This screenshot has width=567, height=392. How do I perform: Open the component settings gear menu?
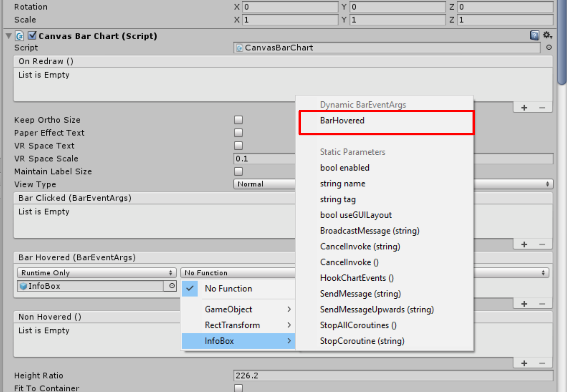tap(548, 36)
